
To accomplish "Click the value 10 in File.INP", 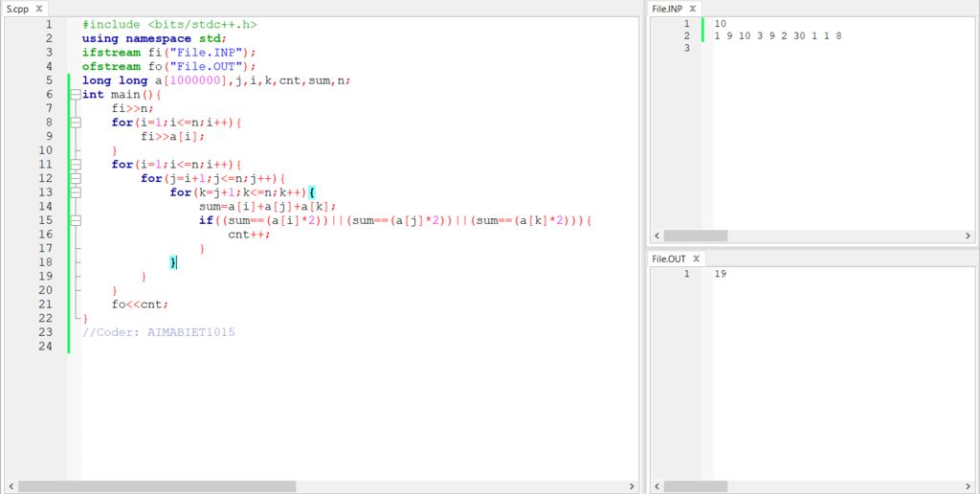I will 720,24.
